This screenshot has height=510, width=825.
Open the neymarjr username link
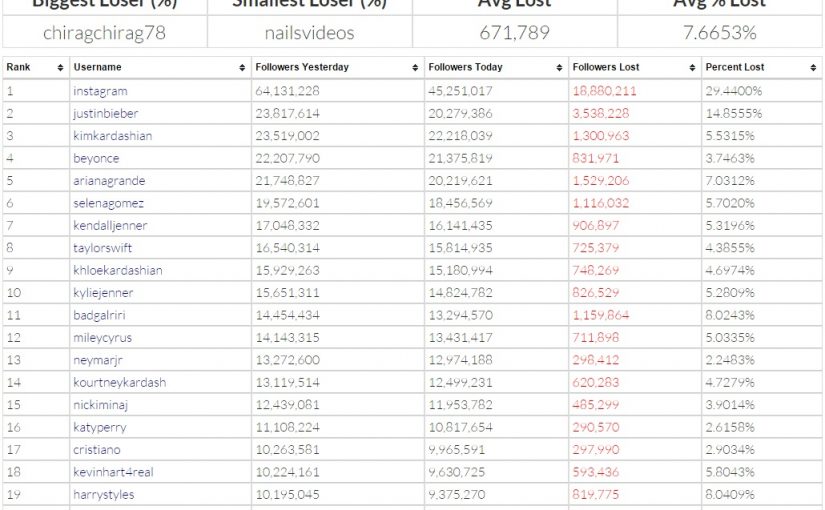pyautogui.click(x=97, y=361)
